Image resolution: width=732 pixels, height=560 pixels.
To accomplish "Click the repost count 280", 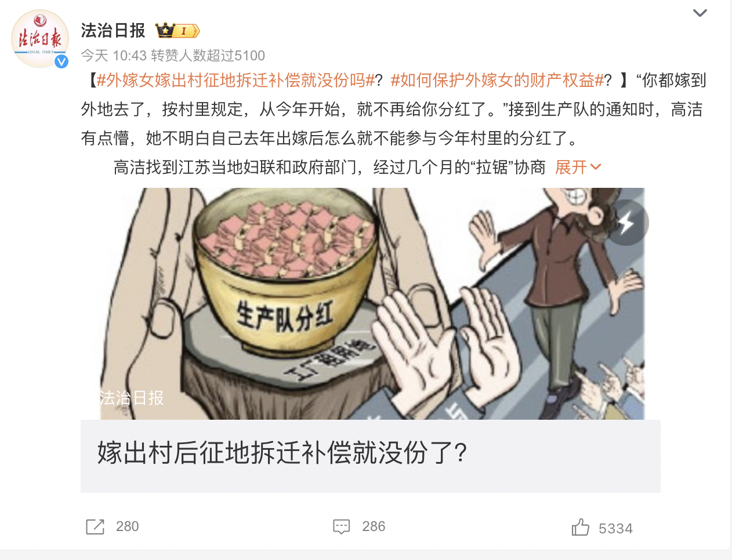I will [x=127, y=526].
